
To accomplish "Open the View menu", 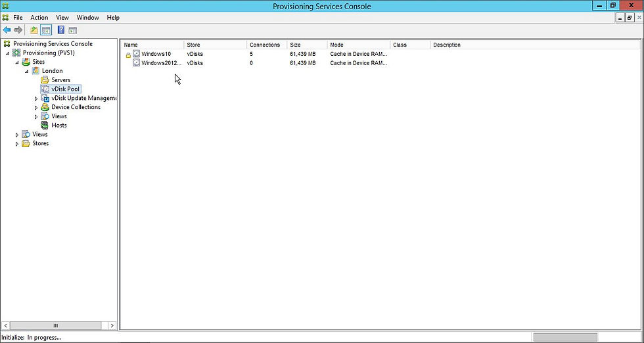I will 62,18.
